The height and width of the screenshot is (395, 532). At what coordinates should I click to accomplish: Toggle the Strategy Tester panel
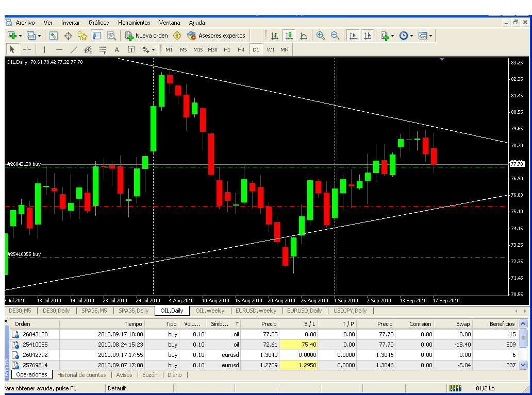[x=112, y=35]
